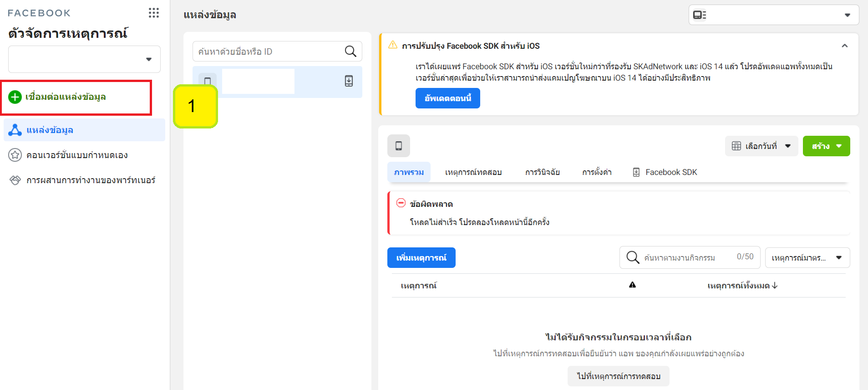Click the app download icon in source row

pyautogui.click(x=349, y=81)
